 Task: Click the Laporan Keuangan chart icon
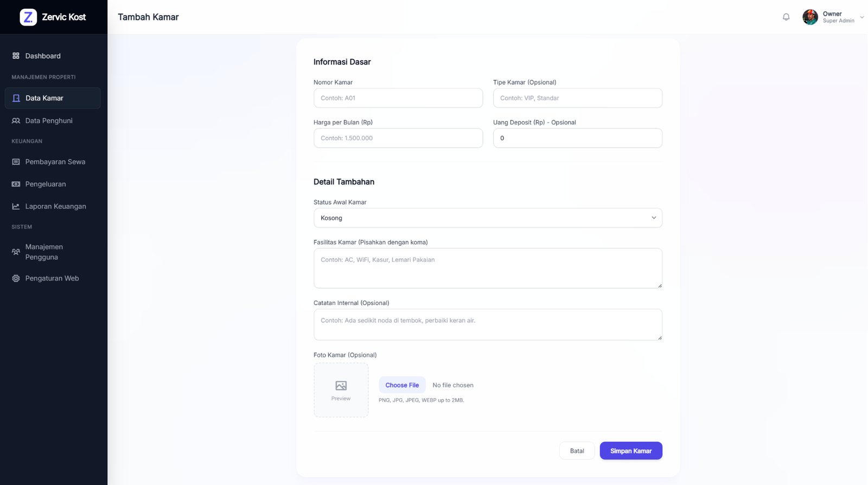click(16, 206)
